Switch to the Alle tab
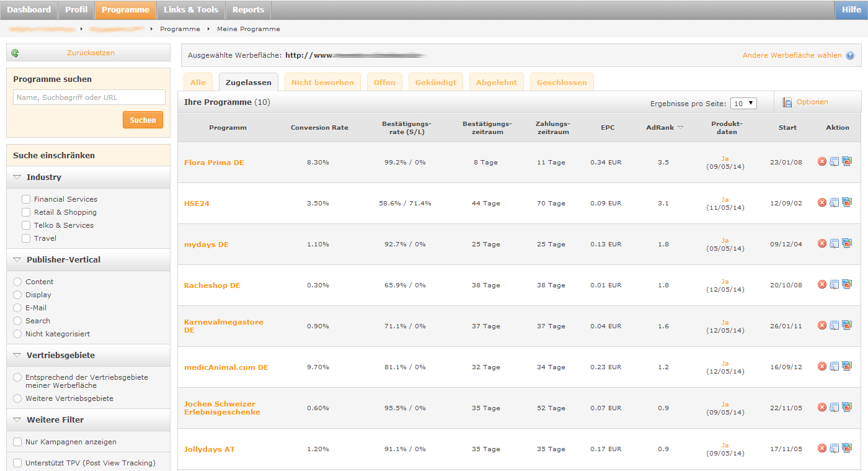Image resolution: width=868 pixels, height=471 pixels. tap(198, 82)
